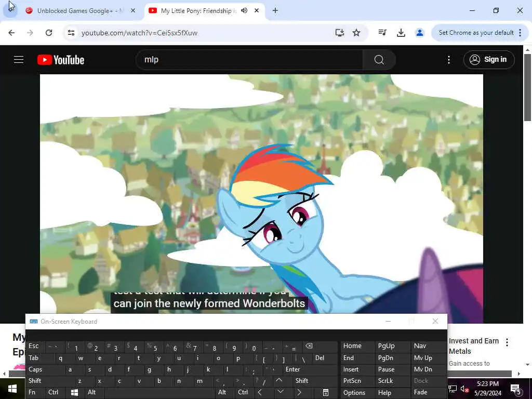Bookmark this page with the star icon
Viewport: 532px width, 399px height.
[x=356, y=33]
